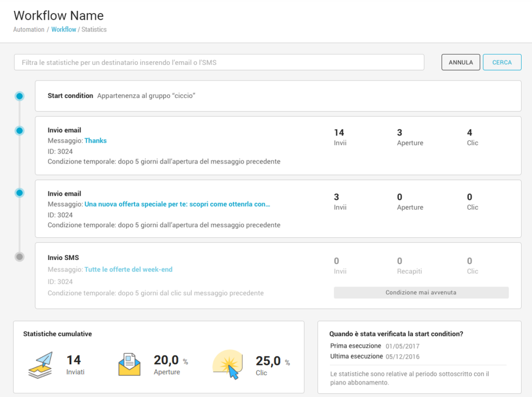Select the grey Invio SMS timeline dot
This screenshot has height=397, width=532.
click(20, 256)
